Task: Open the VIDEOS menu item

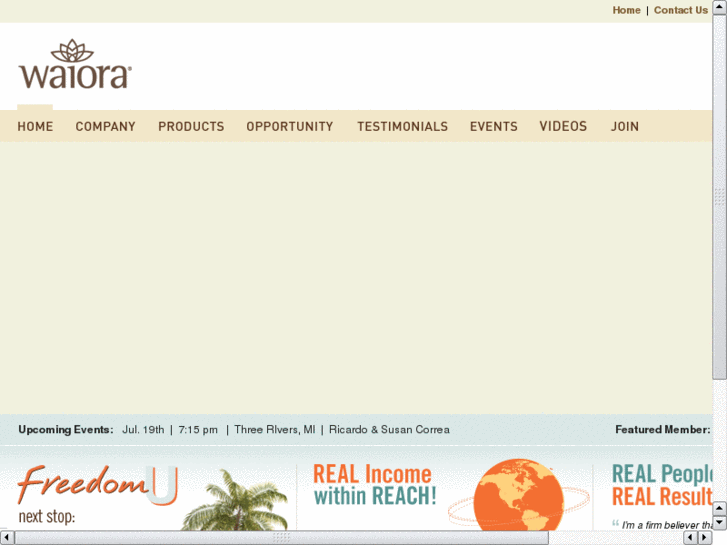Action: [563, 126]
